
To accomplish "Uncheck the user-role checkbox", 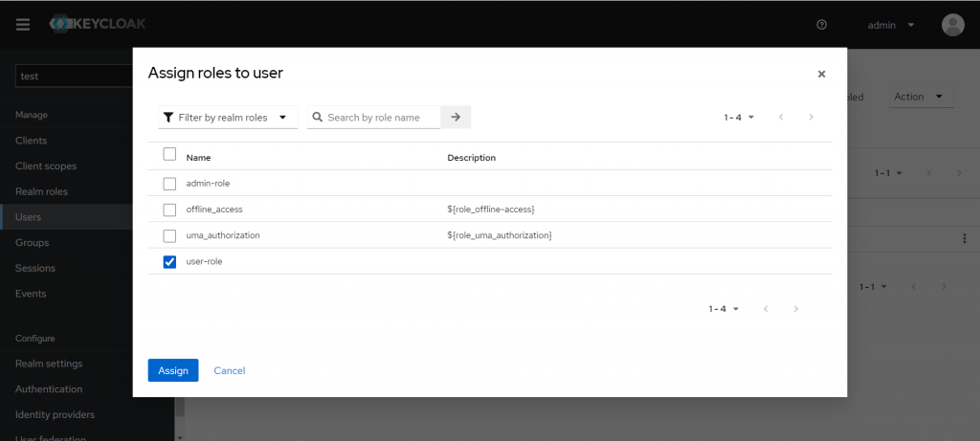I will (169, 262).
